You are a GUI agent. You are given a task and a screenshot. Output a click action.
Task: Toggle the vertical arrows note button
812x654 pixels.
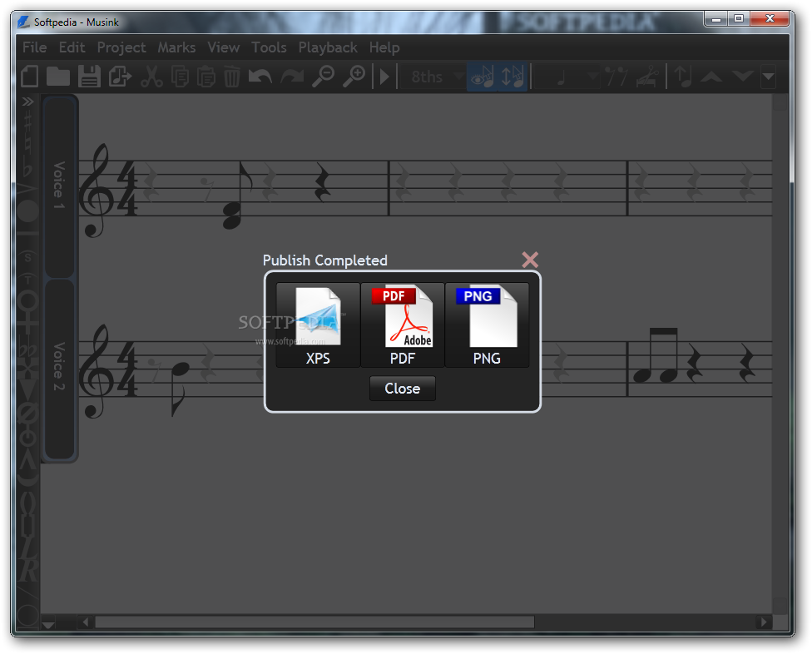pyautogui.click(x=512, y=77)
